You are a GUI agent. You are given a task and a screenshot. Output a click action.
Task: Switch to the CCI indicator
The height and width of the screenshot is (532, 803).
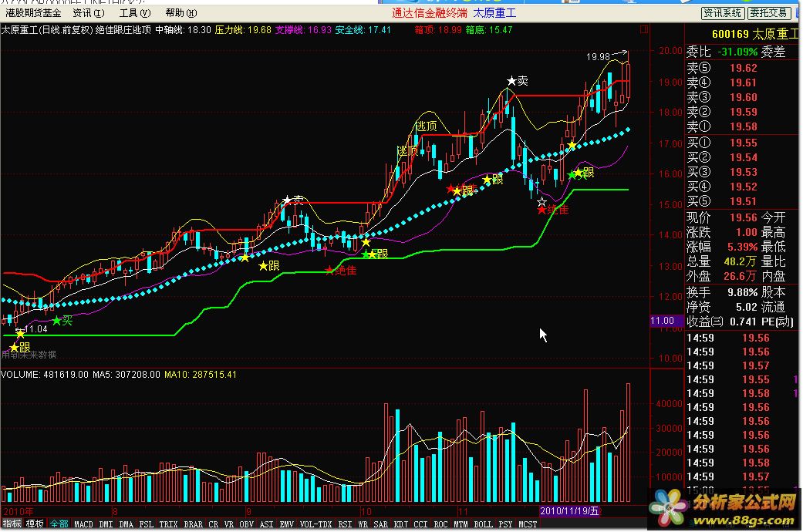point(420,524)
